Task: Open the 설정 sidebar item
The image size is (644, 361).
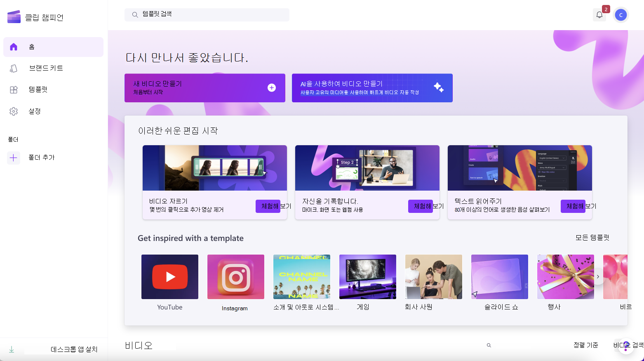Action: pos(53,111)
